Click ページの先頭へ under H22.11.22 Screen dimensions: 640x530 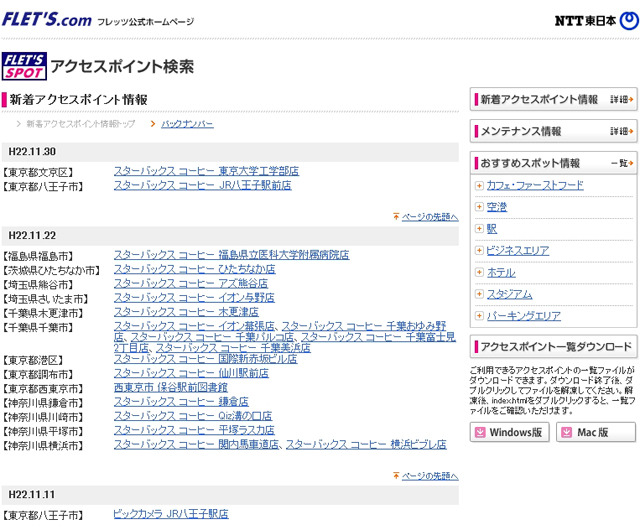point(430,476)
